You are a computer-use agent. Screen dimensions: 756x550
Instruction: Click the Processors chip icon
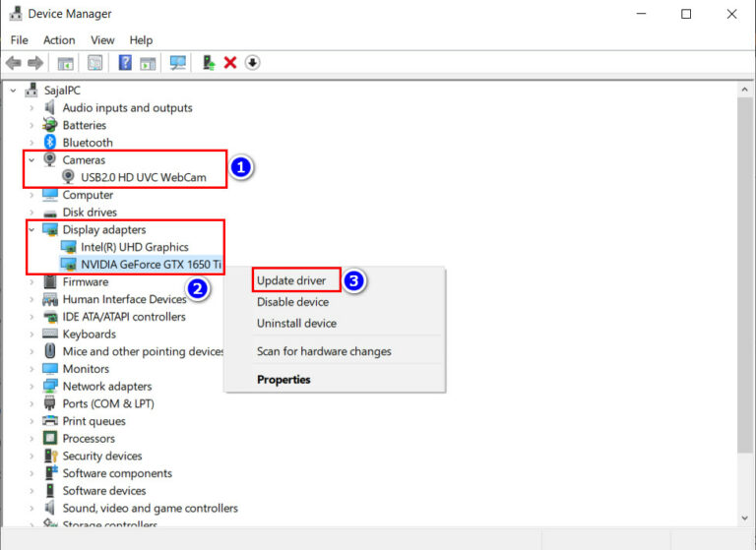click(x=50, y=438)
